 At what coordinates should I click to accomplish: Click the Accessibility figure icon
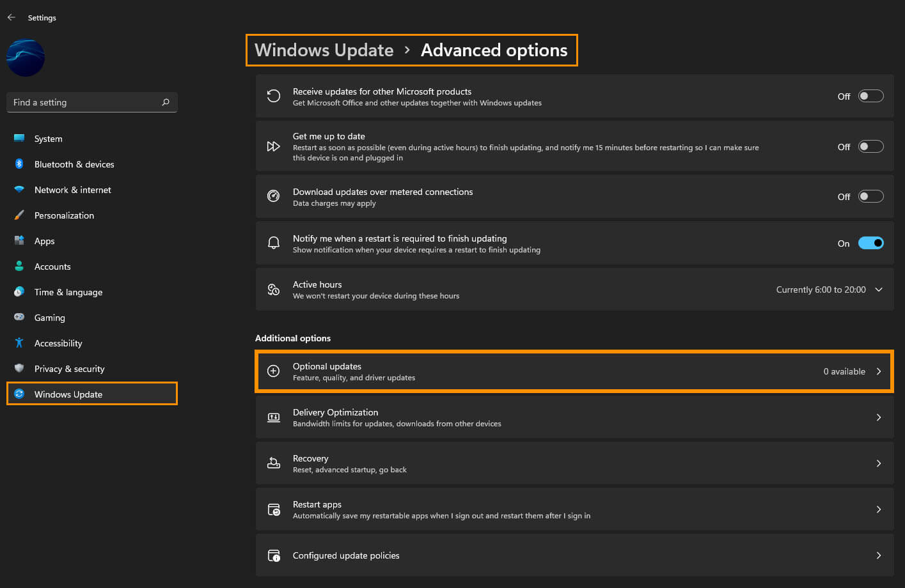[19, 343]
